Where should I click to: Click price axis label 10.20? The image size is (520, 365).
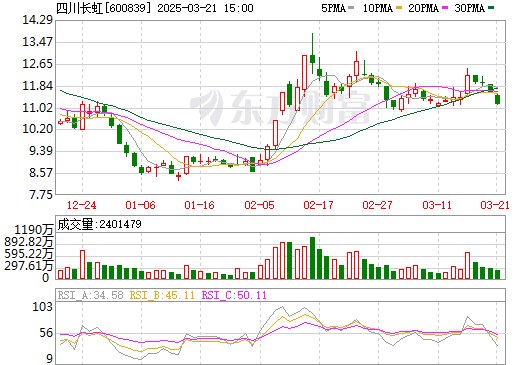click(37, 129)
